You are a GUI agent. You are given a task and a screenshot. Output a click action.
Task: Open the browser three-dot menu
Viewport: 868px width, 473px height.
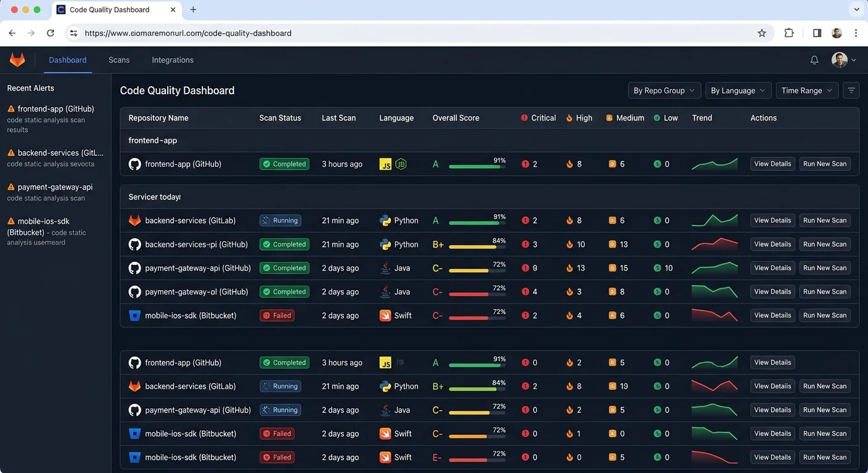tap(856, 33)
